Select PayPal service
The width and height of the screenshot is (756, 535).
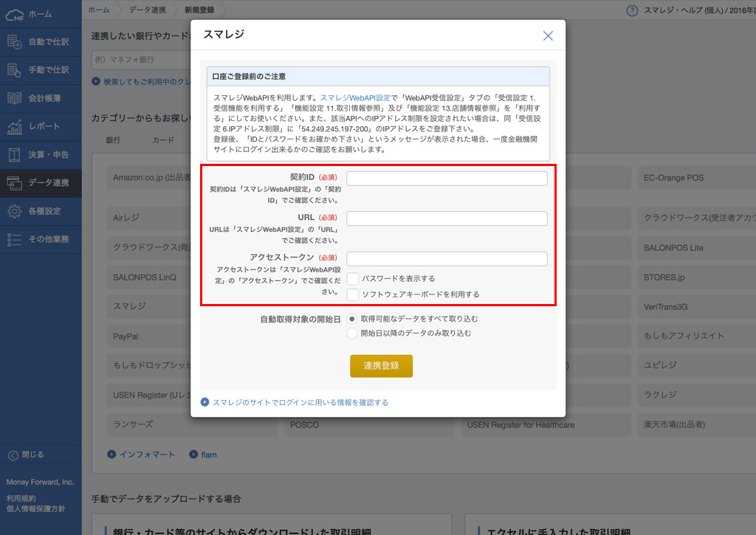tap(149, 336)
